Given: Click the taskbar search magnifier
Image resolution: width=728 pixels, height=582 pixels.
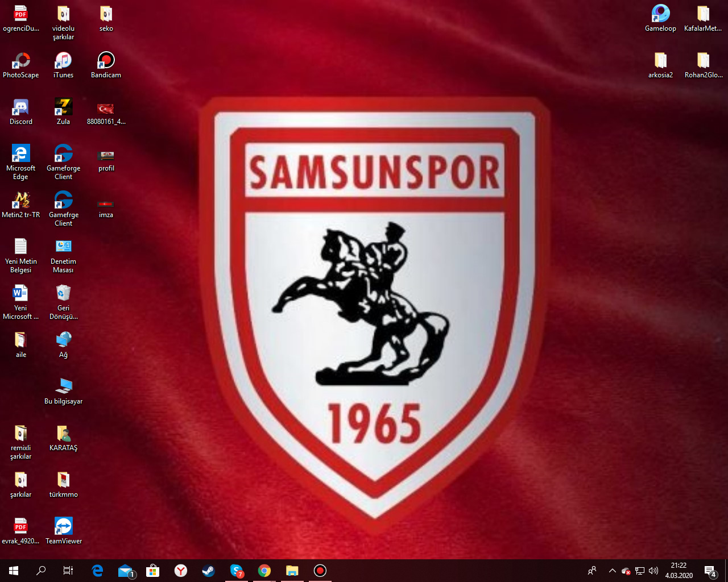Looking at the screenshot, I should coord(41,571).
